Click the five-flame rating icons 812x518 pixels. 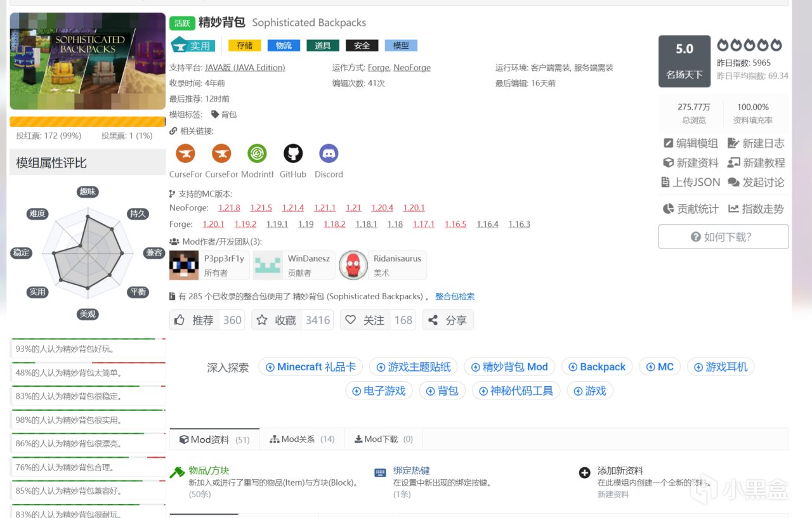749,45
